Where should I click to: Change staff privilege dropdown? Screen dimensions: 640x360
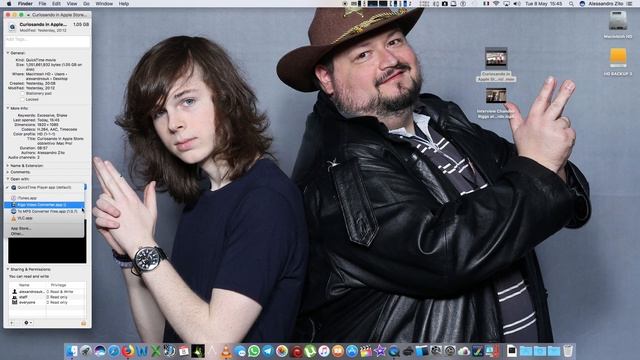pyautogui.click(x=58, y=297)
